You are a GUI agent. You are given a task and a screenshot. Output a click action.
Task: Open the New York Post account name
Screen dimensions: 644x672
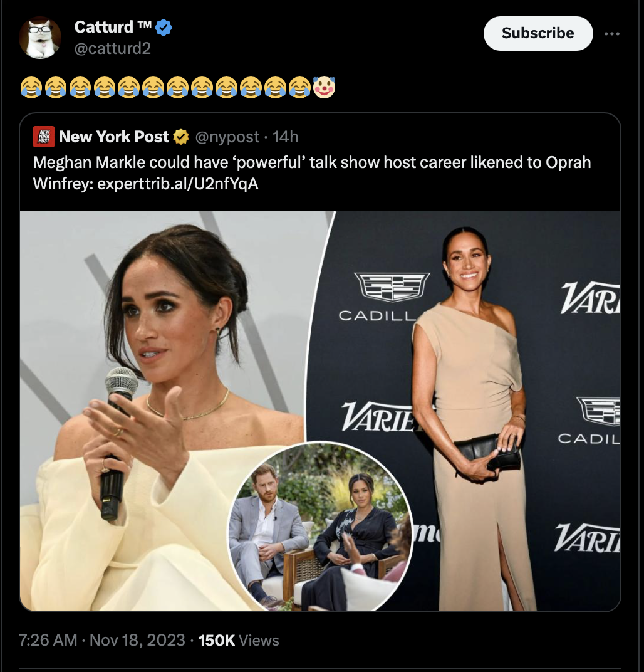[114, 137]
